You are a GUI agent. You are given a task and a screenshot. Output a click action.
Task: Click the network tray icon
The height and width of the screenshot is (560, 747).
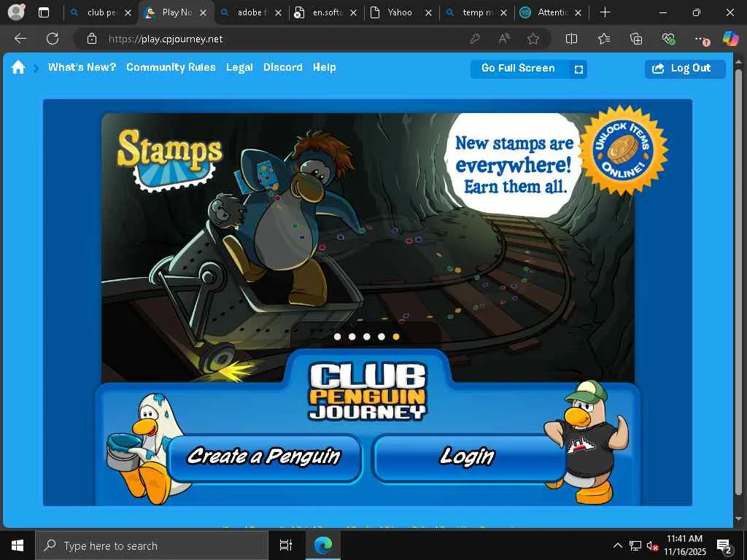click(635, 545)
